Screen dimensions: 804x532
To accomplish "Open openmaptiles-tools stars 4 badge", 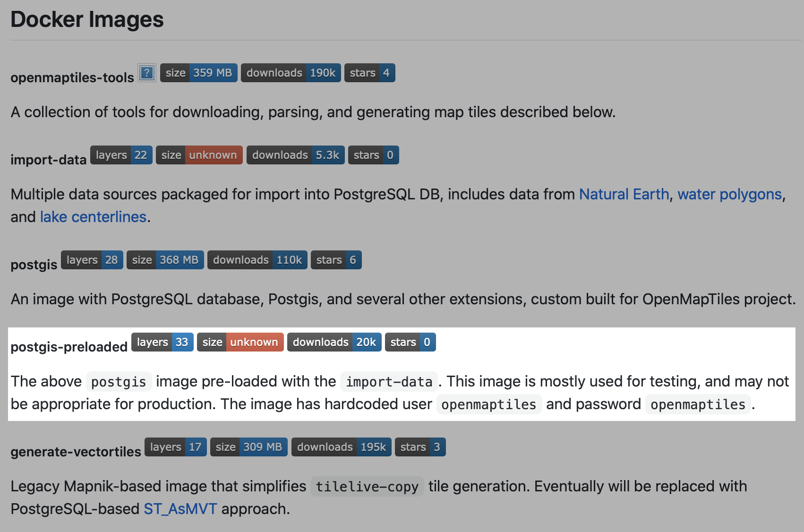I will 370,73.
